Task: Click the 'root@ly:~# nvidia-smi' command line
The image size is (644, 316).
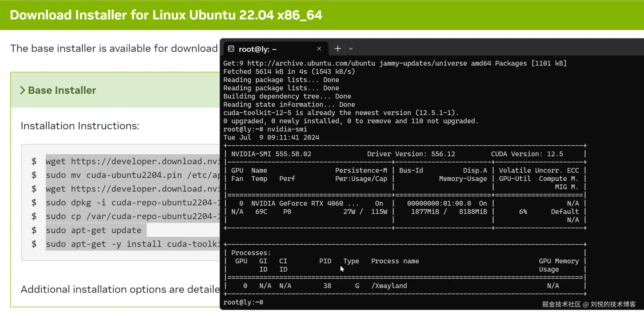Action: [265, 129]
